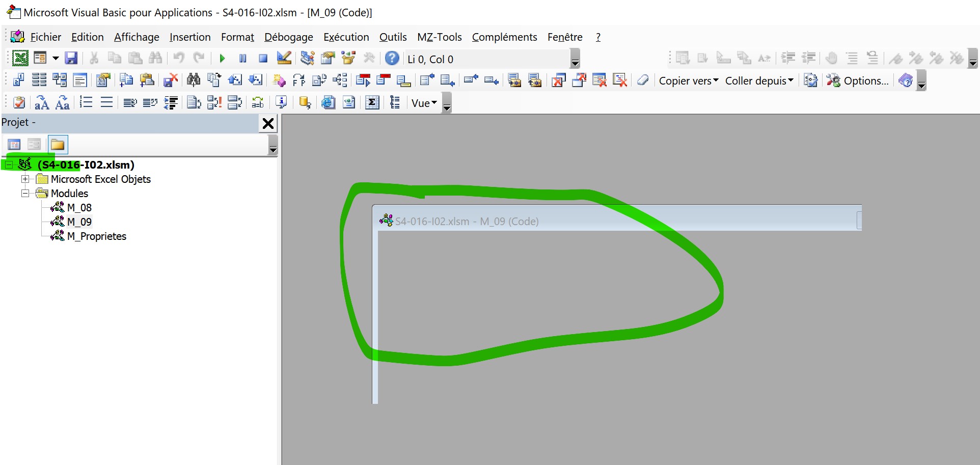Image resolution: width=980 pixels, height=465 pixels.
Task: Switch to Microsoft Excel view icon
Action: pos(20,58)
